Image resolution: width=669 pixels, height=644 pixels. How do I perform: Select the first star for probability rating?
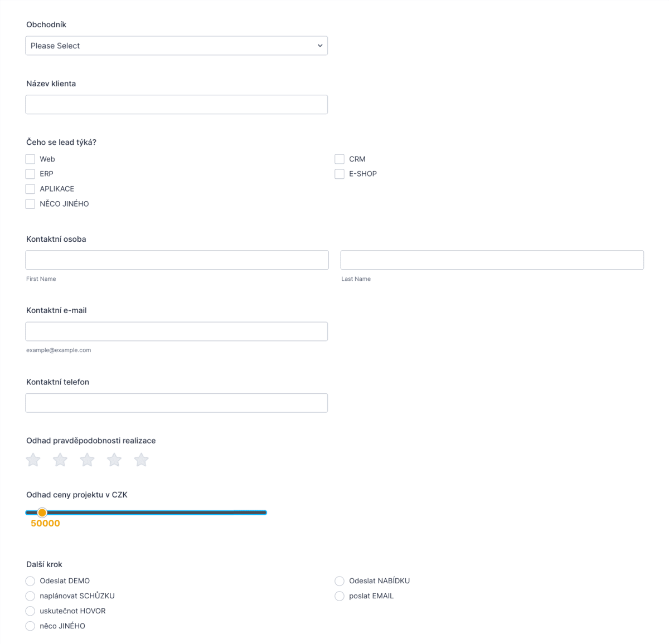coord(32,460)
